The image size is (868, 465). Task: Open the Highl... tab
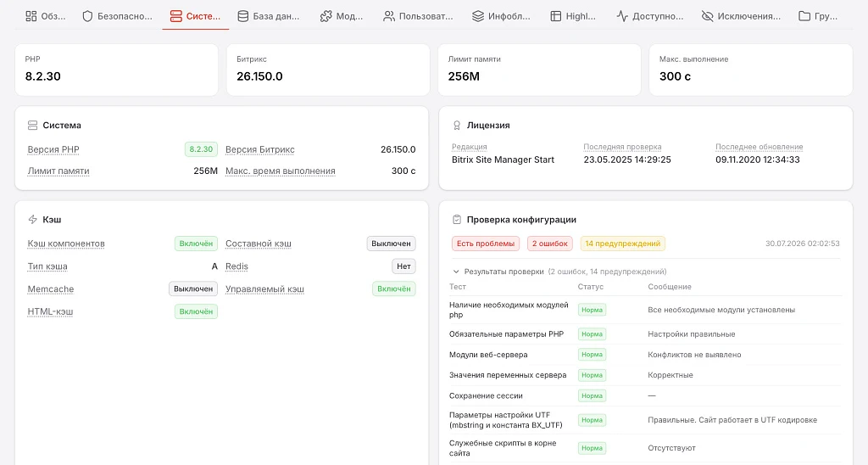coord(573,16)
